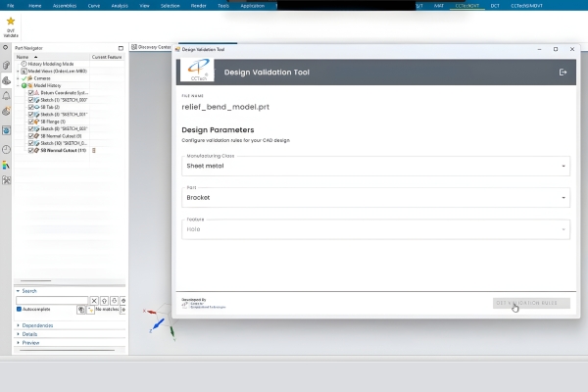This screenshot has height=392, width=588.
Task: Open the History clock sidebar tab
Action: click(x=6, y=150)
